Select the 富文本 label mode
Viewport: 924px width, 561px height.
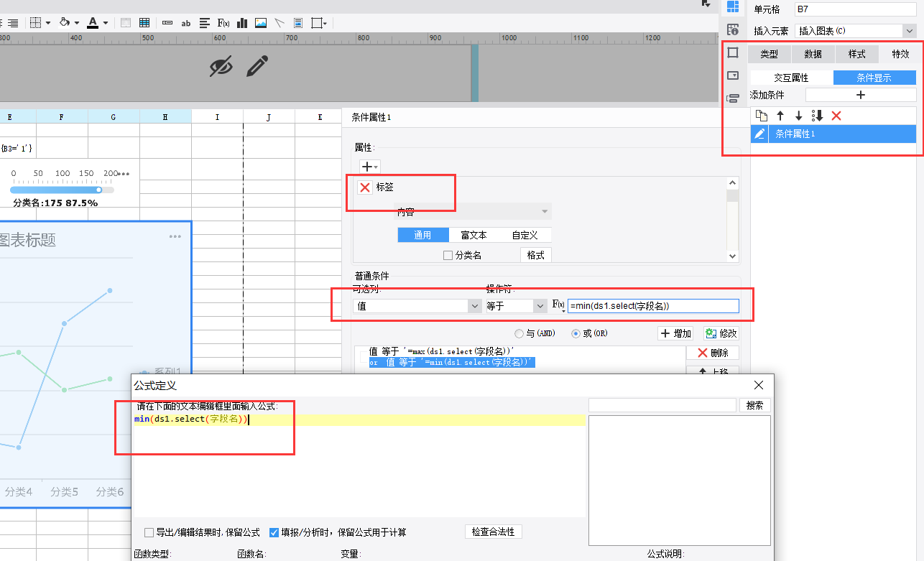(x=473, y=235)
